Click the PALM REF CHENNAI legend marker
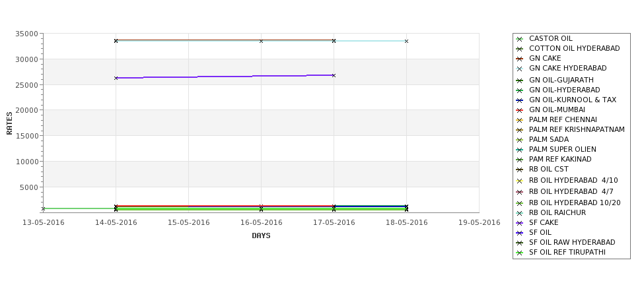Image resolution: width=644 pixels, height=283 pixels. pyautogui.click(x=520, y=120)
